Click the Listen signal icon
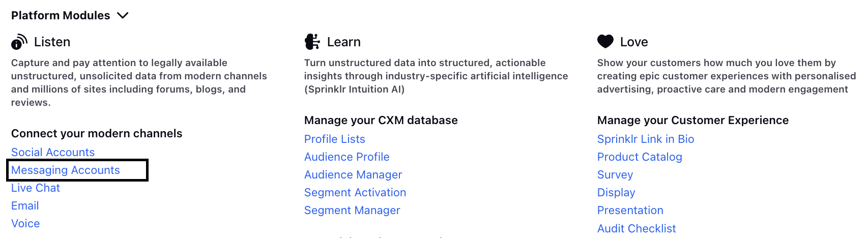 (19, 42)
